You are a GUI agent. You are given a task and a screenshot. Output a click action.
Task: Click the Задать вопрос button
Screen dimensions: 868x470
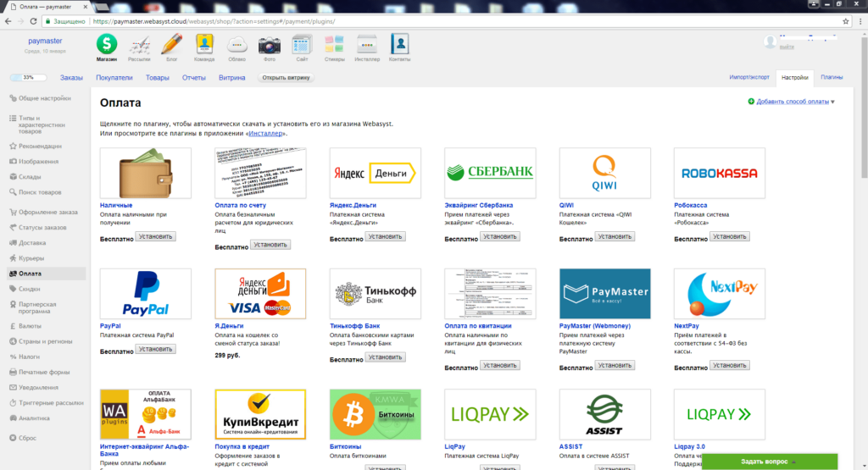[x=770, y=462]
